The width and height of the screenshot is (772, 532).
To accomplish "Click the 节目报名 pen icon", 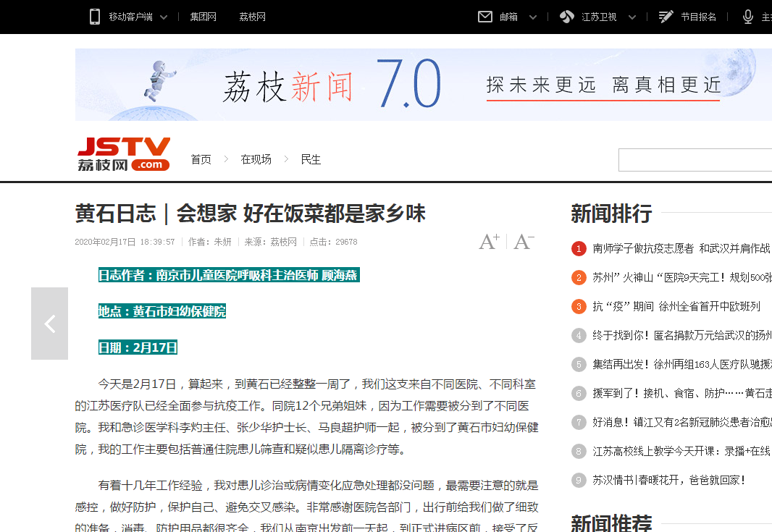I will [x=665, y=16].
